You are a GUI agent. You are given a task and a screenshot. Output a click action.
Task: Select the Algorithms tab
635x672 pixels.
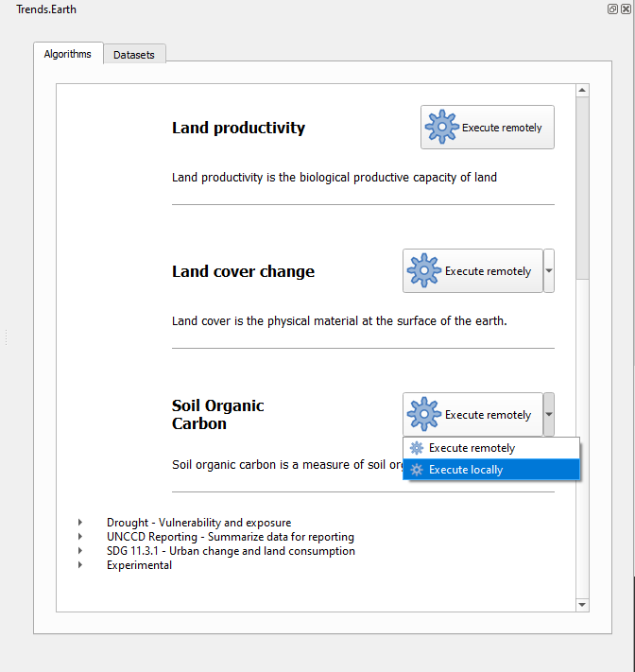[68, 54]
